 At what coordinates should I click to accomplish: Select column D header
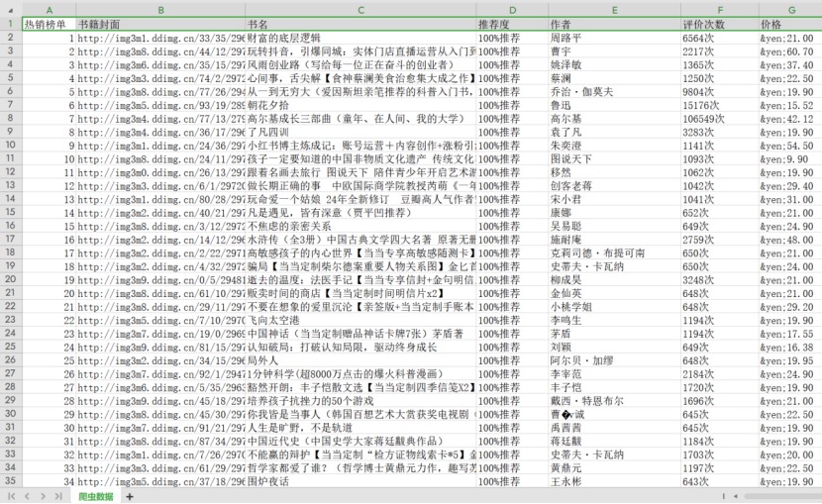(512, 10)
